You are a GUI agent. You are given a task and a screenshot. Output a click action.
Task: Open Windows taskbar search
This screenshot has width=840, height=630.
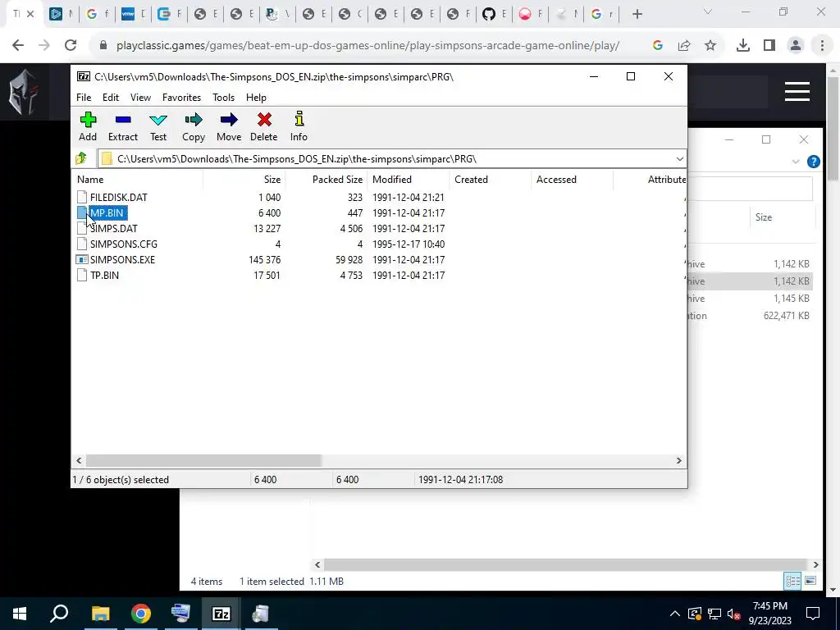tap(59, 614)
